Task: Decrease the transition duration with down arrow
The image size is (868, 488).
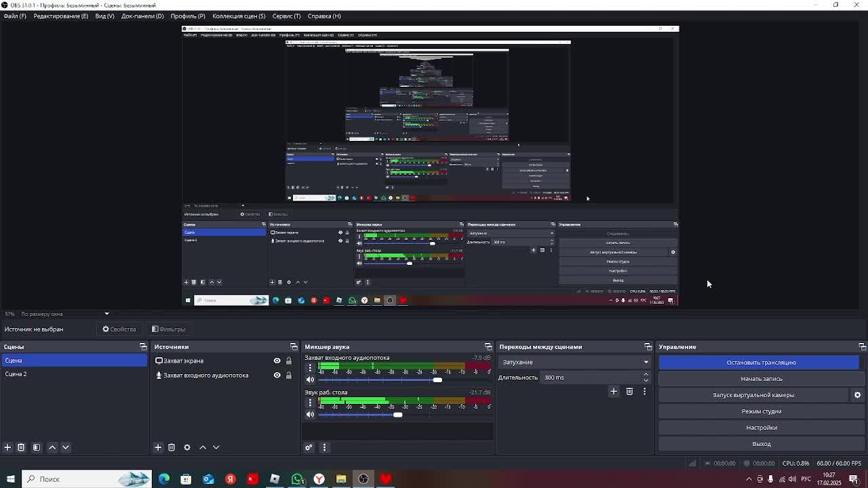Action: (x=646, y=381)
